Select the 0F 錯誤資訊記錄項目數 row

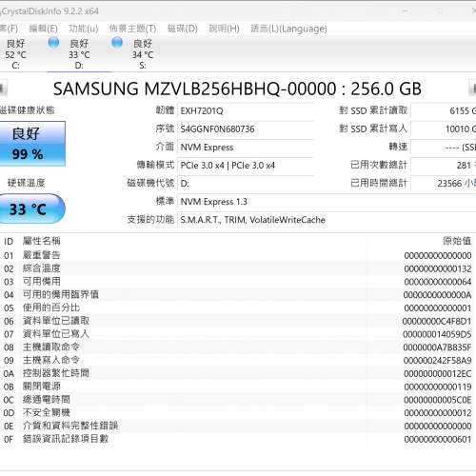point(237,439)
